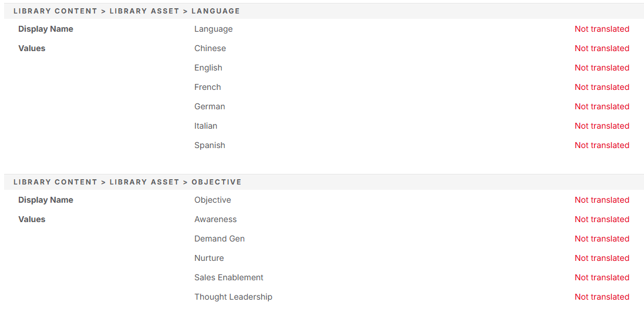This screenshot has width=644, height=312.
Task: Select the Demand Gen value text
Action: click(x=220, y=239)
